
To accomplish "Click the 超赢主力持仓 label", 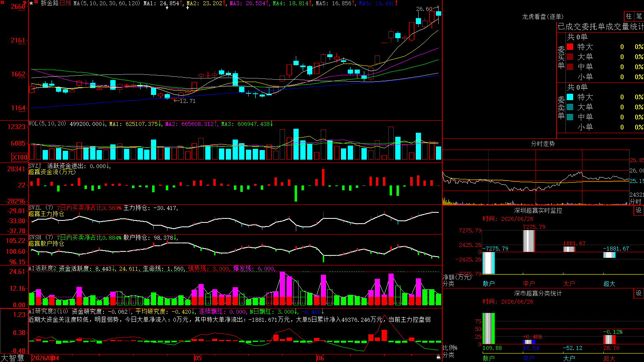I will (46, 214).
